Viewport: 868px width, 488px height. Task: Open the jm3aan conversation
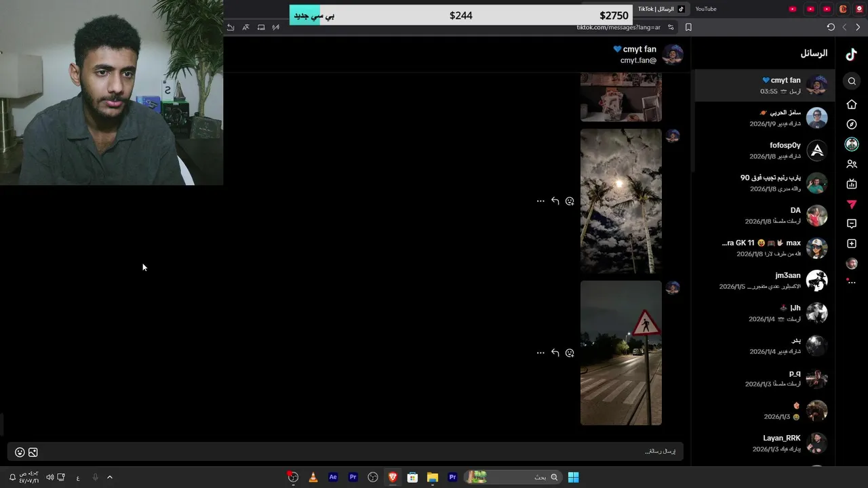764,281
